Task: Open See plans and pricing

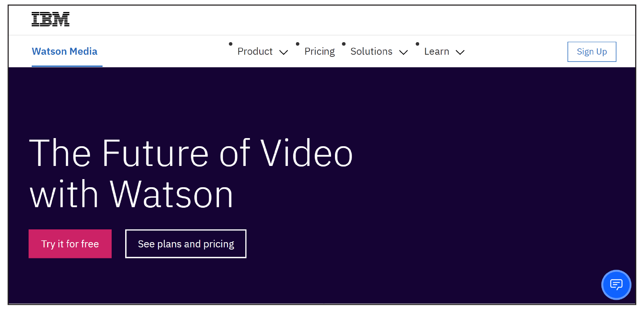Action: point(186,244)
